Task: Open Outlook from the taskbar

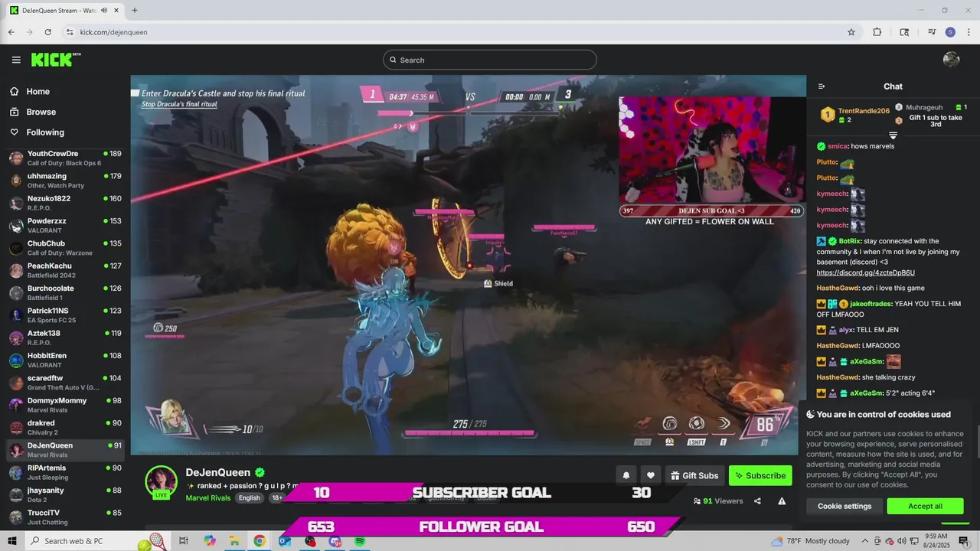Action: (285, 541)
